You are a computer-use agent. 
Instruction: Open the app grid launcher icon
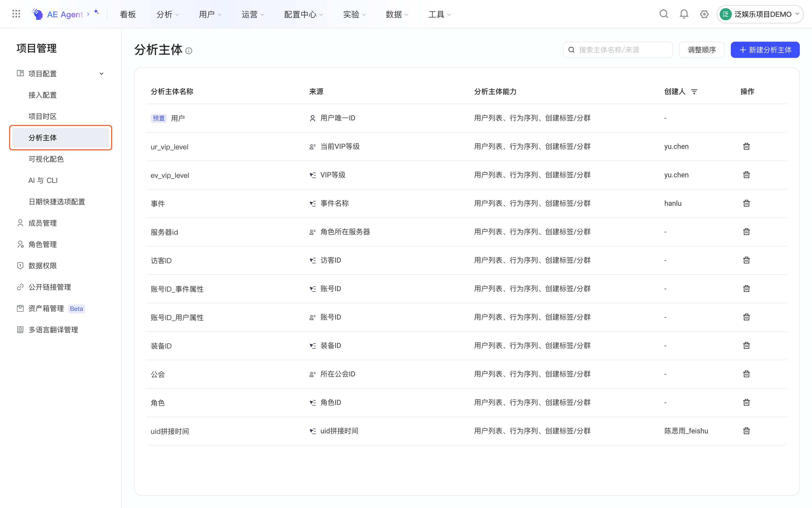point(16,14)
